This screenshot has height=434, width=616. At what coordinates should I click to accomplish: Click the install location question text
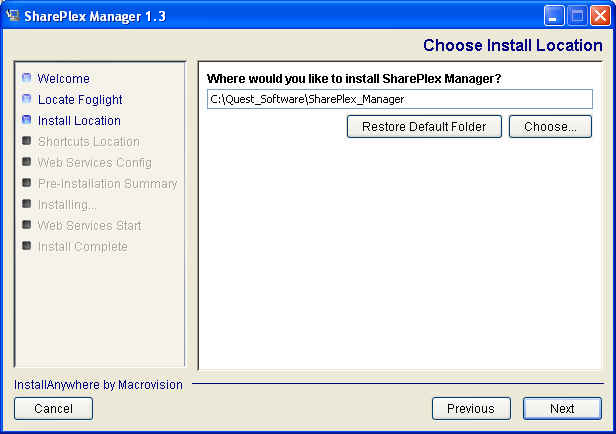[354, 79]
